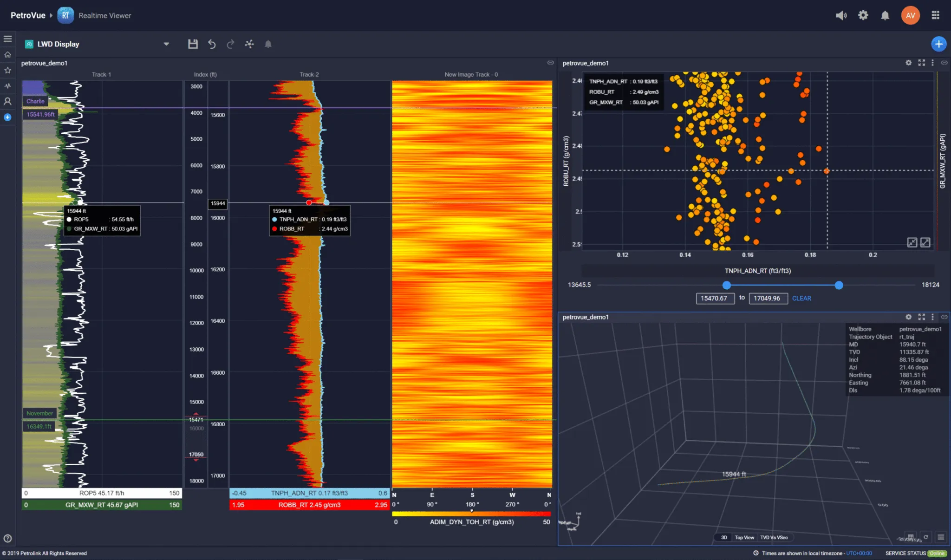Open 3D panel three-dot options menu
This screenshot has height=560, width=951.
point(932,317)
